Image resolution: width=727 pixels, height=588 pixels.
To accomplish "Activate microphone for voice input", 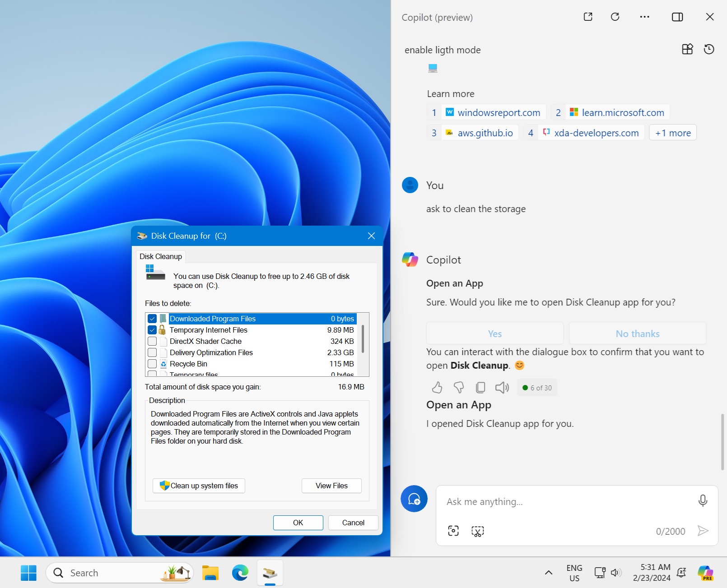I will click(x=703, y=500).
